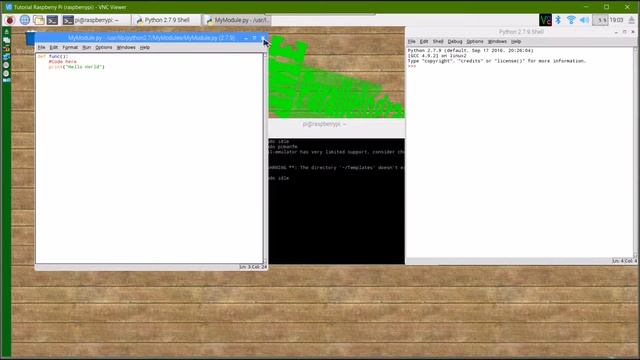The width and height of the screenshot is (640, 360).
Task: Click the Python Shell Ln/Col status text
Action: 624,261
